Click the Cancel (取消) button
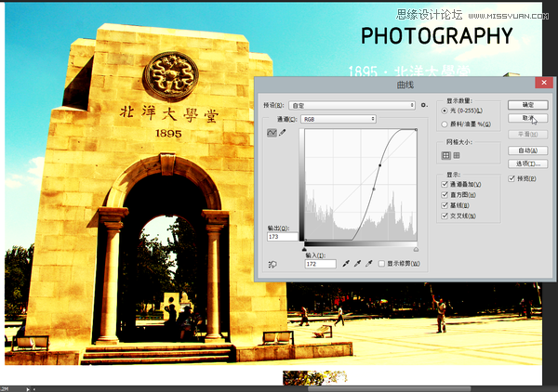This screenshot has width=558, height=392. [527, 118]
